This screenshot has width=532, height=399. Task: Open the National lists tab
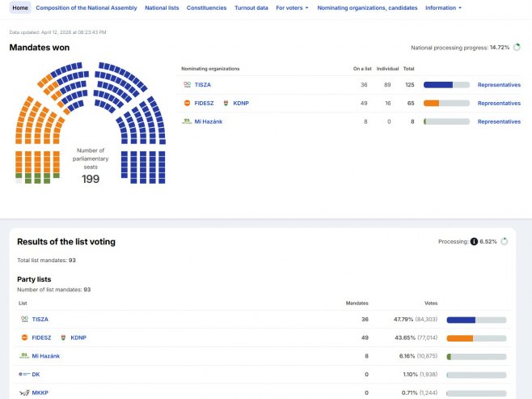pos(162,7)
